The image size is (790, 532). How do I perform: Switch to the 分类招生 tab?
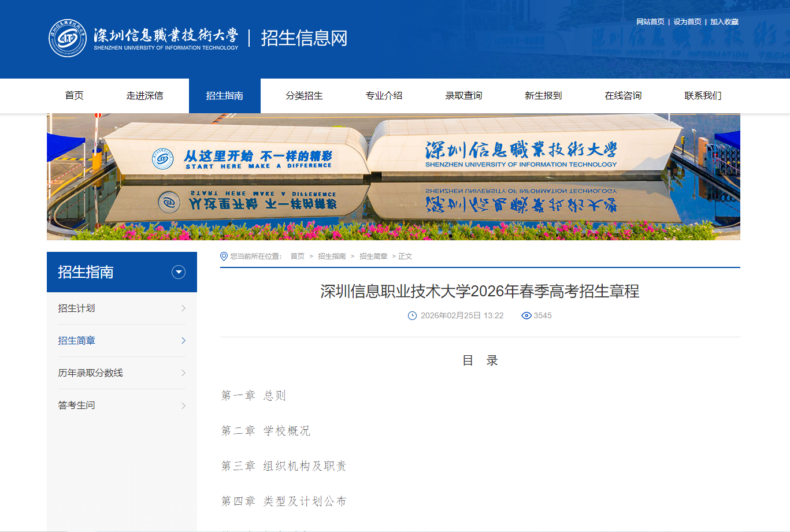[x=305, y=95]
